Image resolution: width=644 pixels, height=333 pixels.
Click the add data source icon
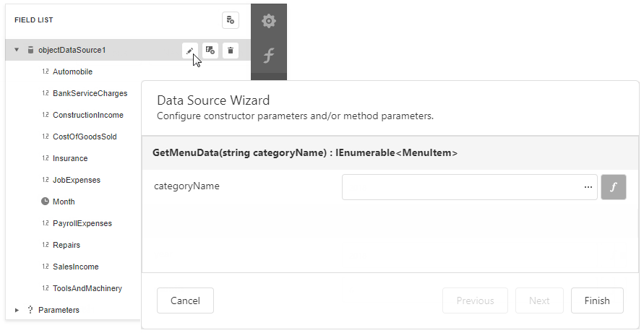pos(230,20)
